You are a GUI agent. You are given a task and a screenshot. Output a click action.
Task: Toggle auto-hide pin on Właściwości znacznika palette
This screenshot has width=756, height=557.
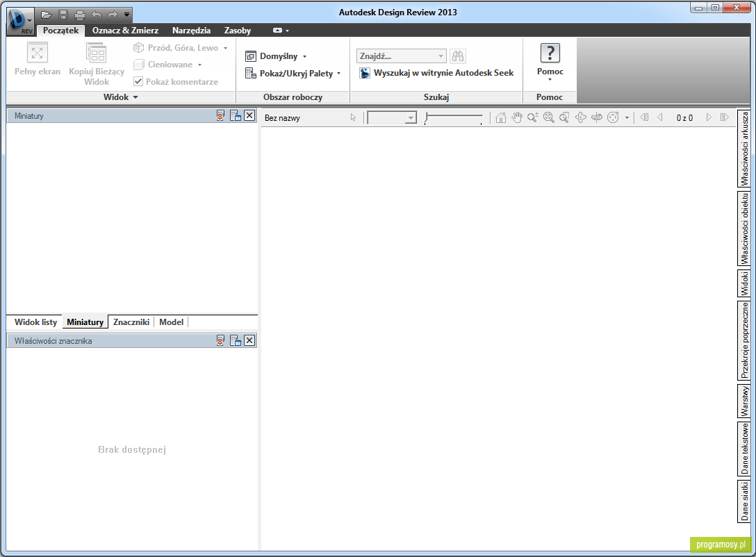click(220, 340)
